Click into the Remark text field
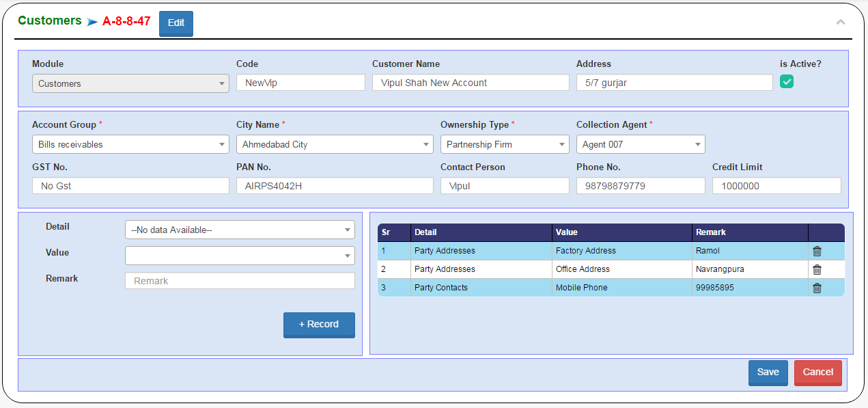This screenshot has height=408, width=868. pyautogui.click(x=240, y=281)
